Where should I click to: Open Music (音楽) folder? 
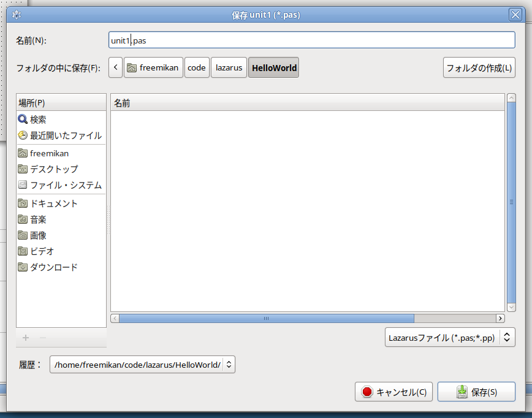(38, 219)
